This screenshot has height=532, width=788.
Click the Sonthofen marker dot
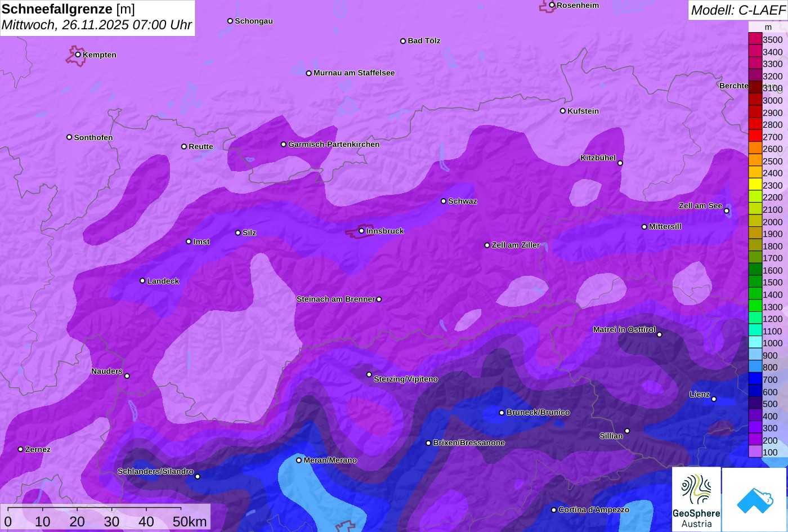pos(69,137)
